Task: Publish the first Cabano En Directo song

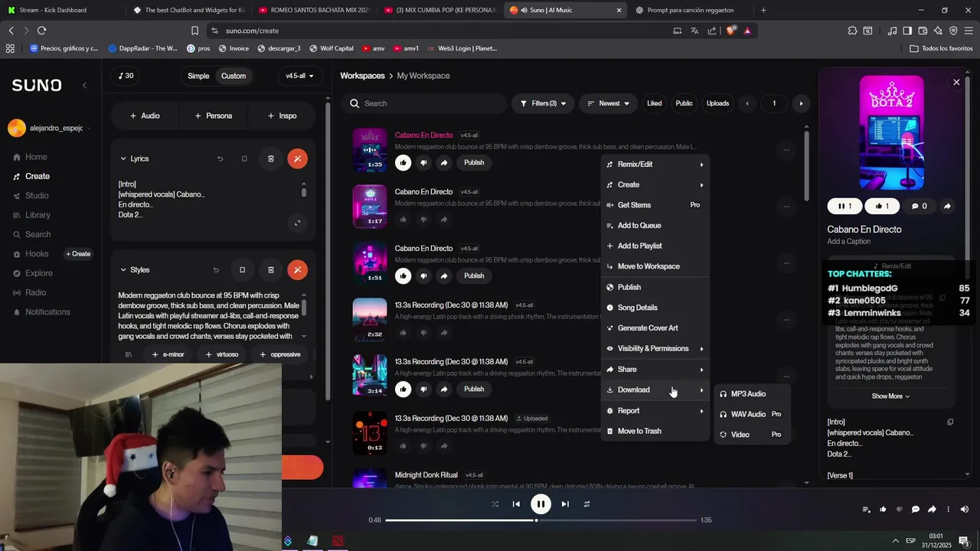Action: tap(474, 162)
